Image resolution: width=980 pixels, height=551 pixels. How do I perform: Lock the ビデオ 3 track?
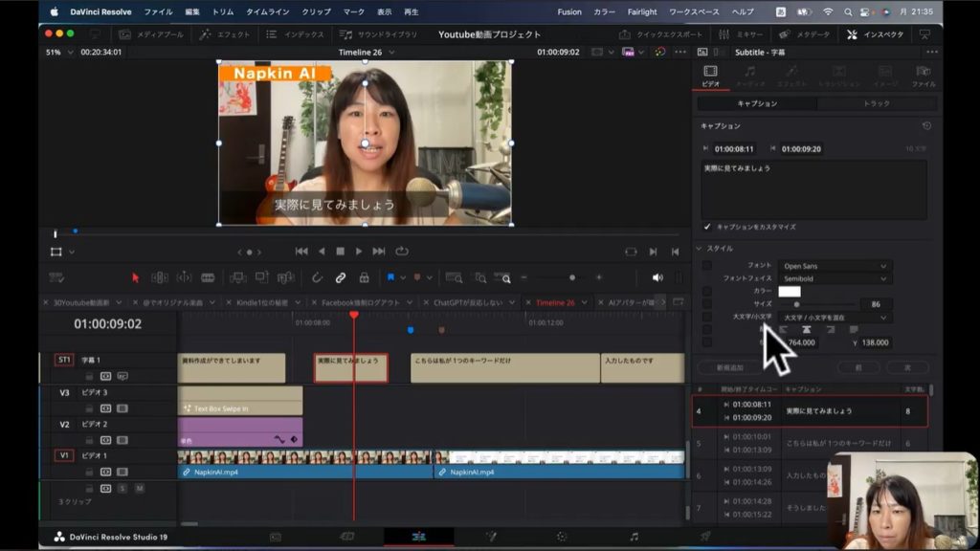(90, 408)
